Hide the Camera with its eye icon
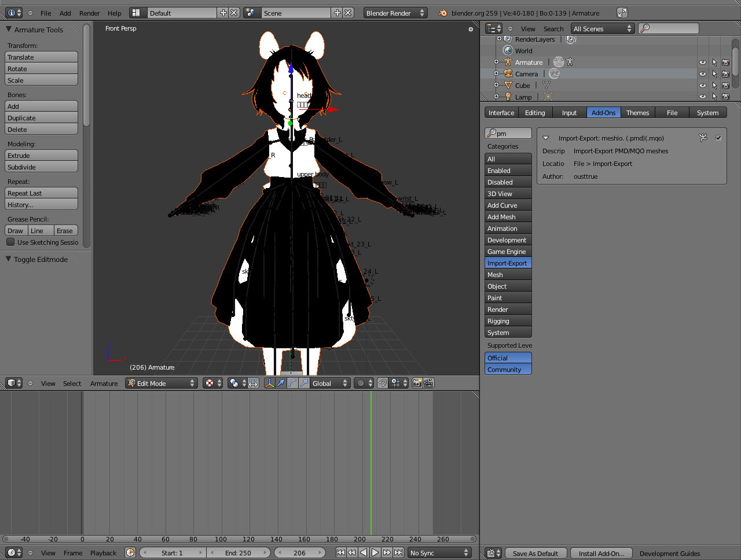This screenshot has height=560, width=741. pyautogui.click(x=703, y=74)
